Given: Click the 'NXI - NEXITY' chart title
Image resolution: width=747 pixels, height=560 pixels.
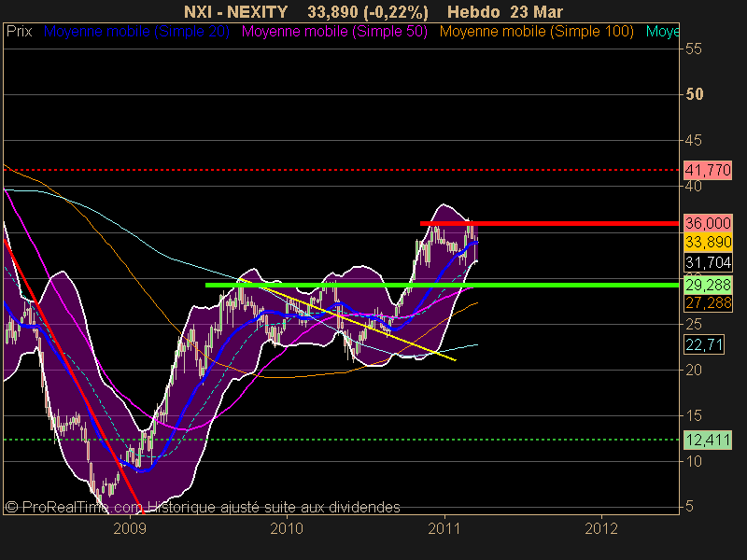Looking at the screenshot, I should pyautogui.click(x=236, y=11).
